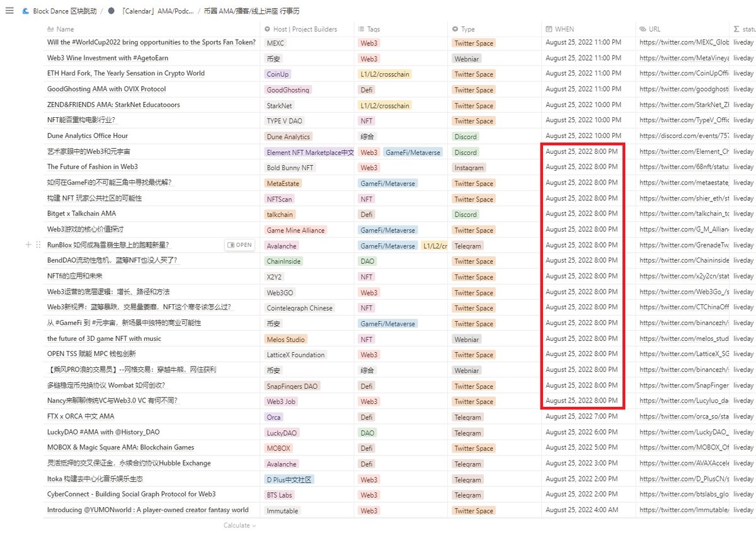Select 'ETH Hard Fork, The Yearly Sensation' title

pos(126,73)
